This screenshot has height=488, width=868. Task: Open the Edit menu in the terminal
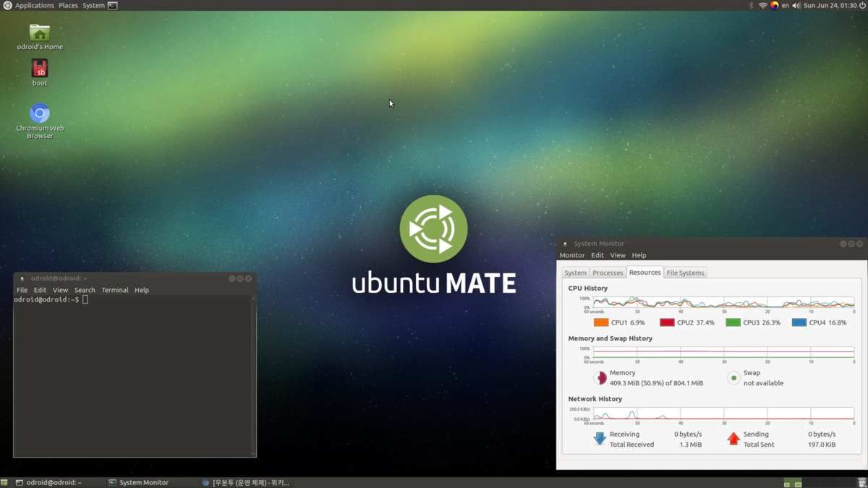pyautogui.click(x=40, y=290)
